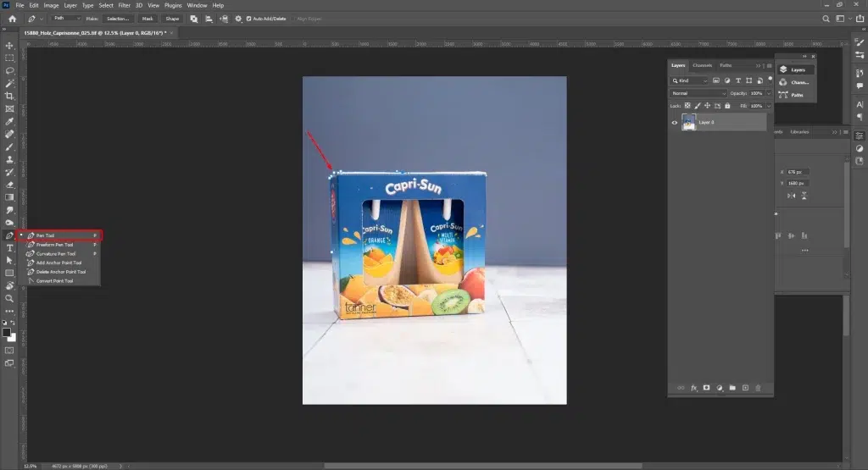
Task: Select the Hand tool
Action: (9, 286)
